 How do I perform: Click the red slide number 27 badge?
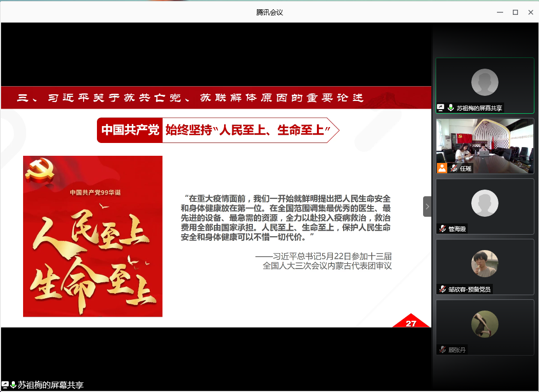(x=411, y=323)
